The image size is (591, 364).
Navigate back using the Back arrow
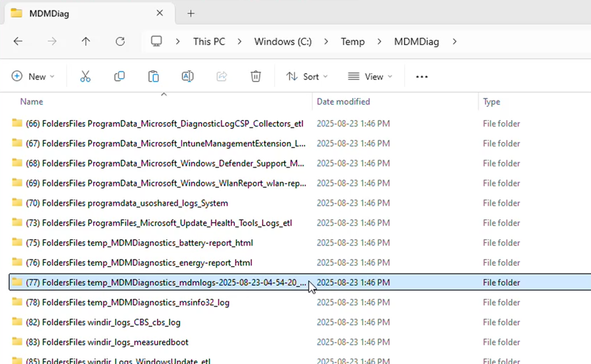(x=18, y=42)
